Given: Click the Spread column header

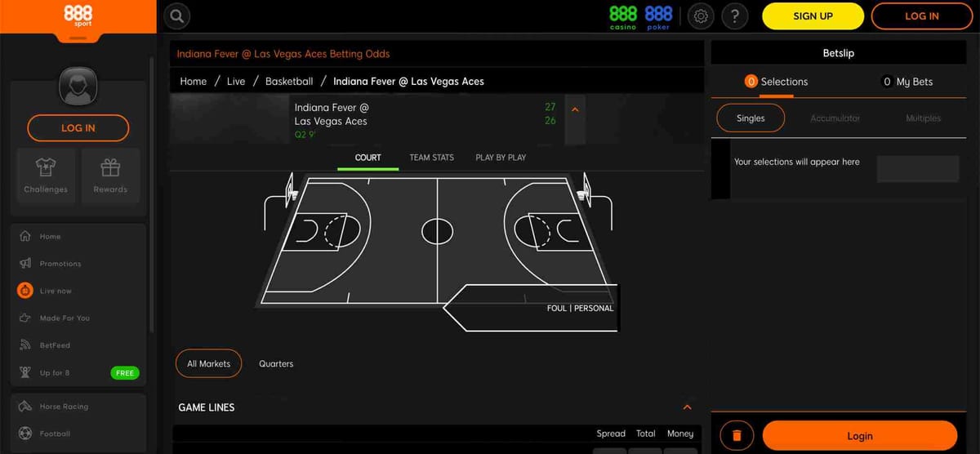Looking at the screenshot, I should [x=611, y=434].
